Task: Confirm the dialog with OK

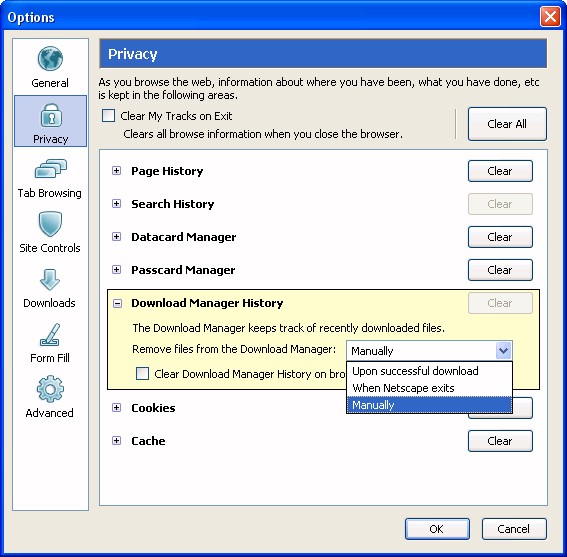Action: [x=437, y=529]
